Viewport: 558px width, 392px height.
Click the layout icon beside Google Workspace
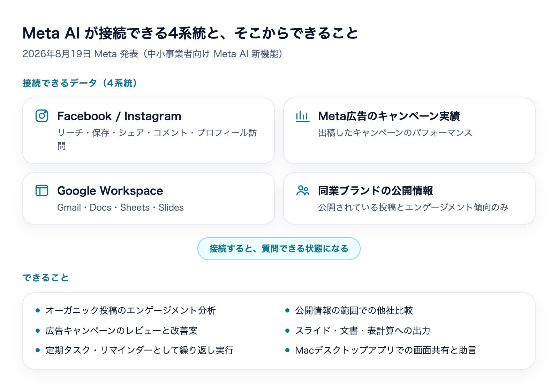[x=42, y=190]
